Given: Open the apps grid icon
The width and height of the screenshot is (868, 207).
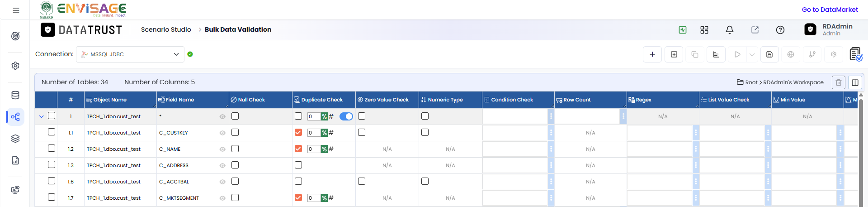Looking at the screenshot, I should 704,30.
